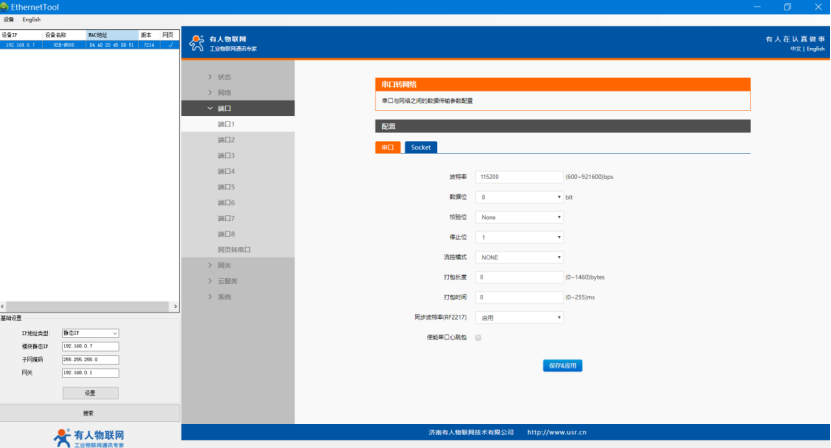
Task: Expand the 网络 (Network) sidebar section
Action: click(224, 92)
